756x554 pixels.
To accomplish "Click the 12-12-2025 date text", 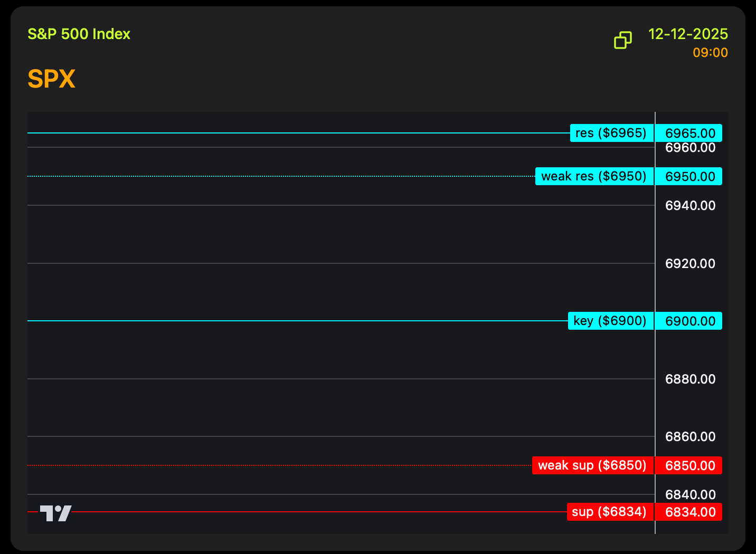I will click(688, 34).
